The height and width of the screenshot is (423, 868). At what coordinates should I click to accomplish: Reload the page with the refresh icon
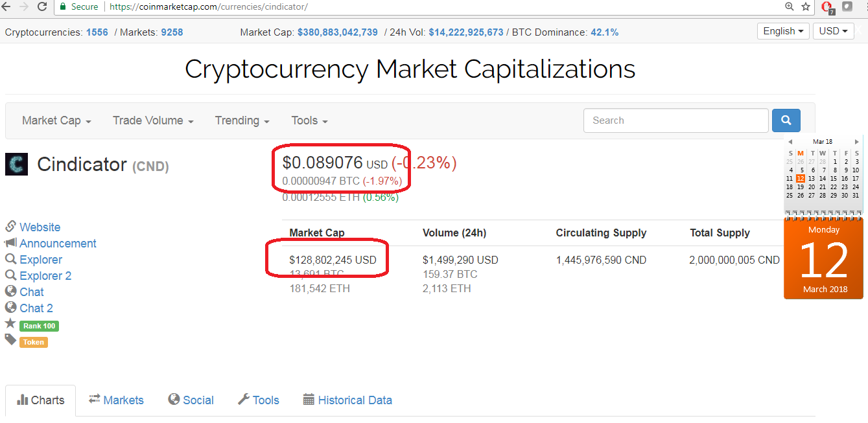(42, 6)
